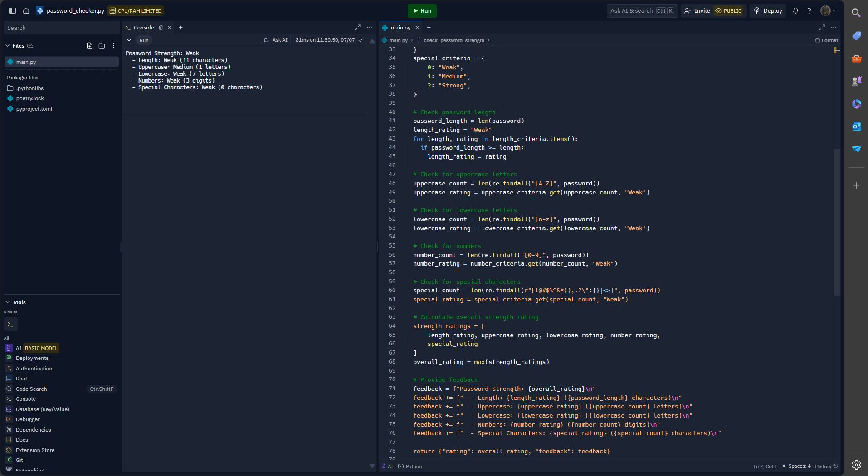
Task: Open the help question mark icon
Action: point(809,11)
